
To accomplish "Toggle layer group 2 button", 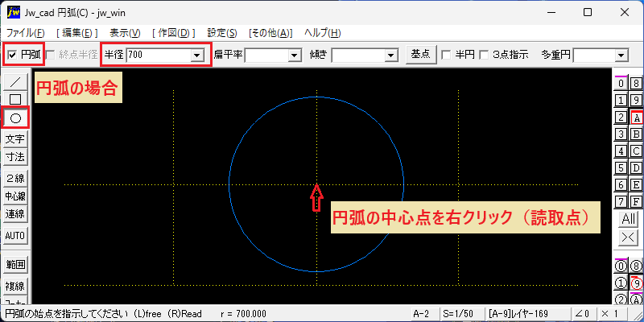I will click(621, 118).
